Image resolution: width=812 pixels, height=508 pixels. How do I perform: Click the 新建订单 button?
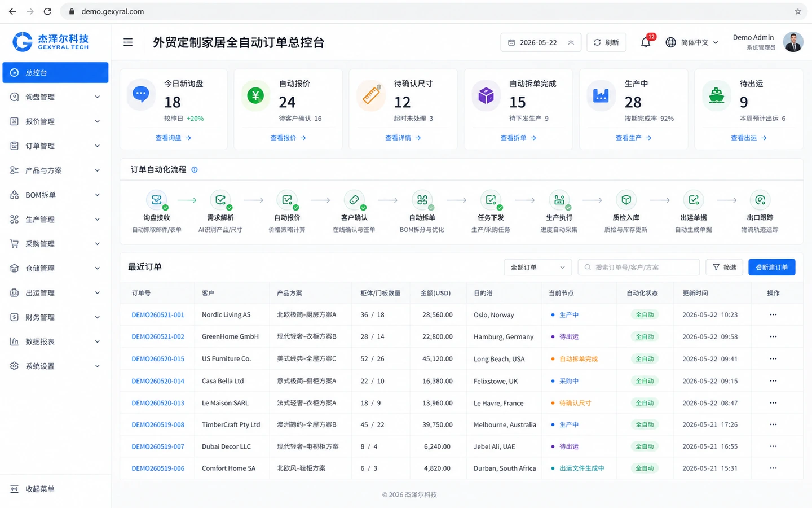[x=771, y=267]
